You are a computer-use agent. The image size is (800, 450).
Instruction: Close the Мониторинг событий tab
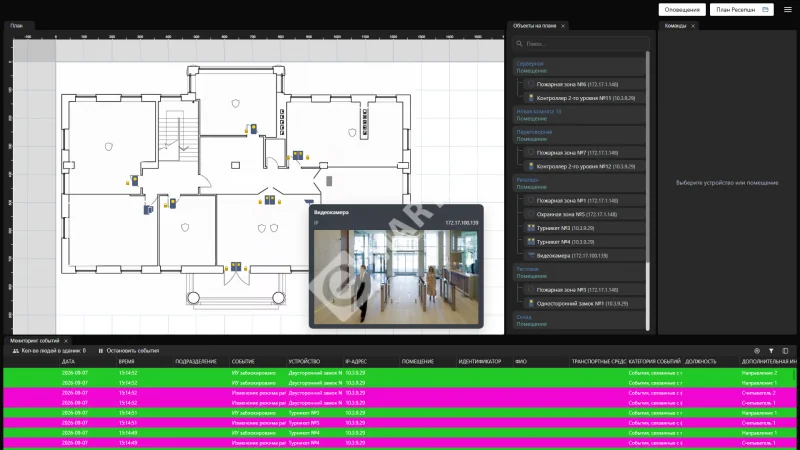[66, 341]
